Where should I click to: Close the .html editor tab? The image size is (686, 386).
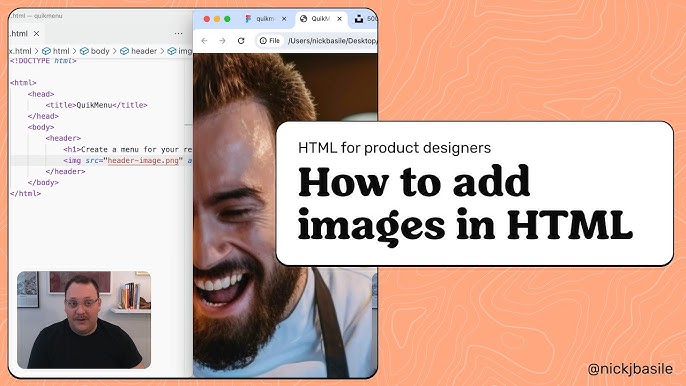tap(37, 33)
